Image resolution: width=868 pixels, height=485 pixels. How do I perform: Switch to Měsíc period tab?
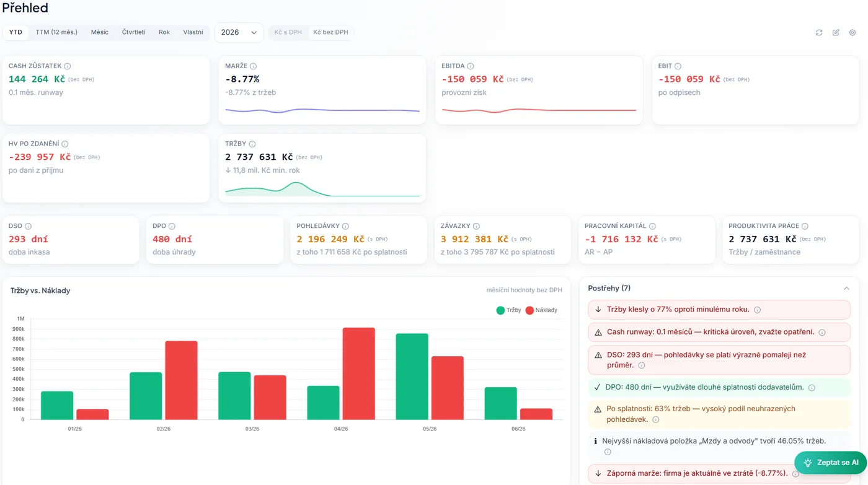(x=99, y=32)
